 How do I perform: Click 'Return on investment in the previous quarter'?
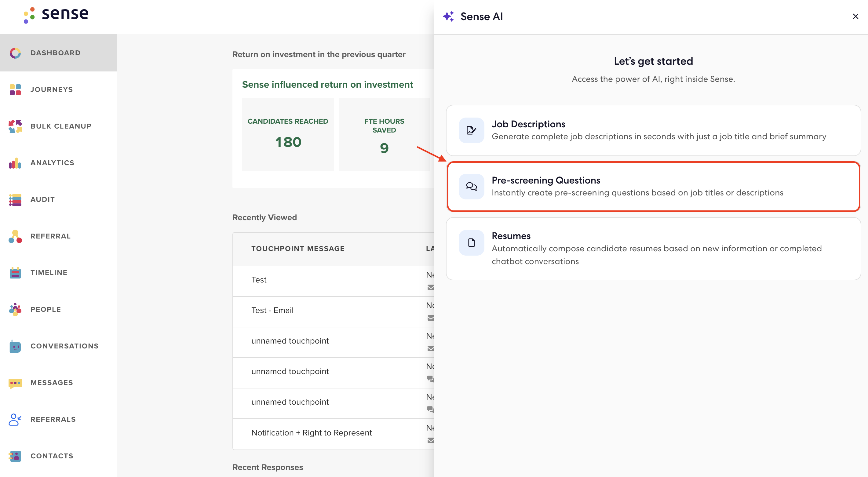319,55
